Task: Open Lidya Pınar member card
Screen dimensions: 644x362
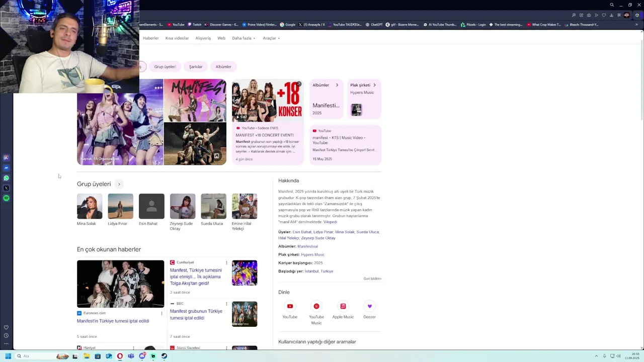Action: 120,210
